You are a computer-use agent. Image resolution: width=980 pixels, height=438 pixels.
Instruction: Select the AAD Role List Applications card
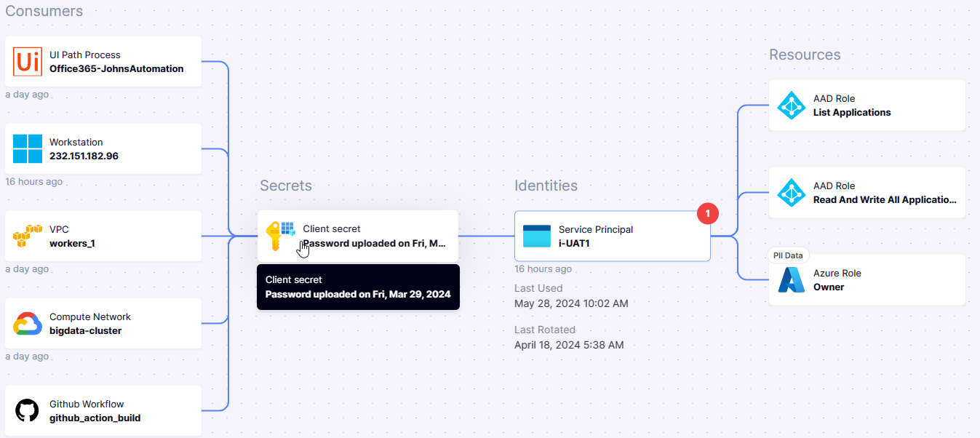click(x=866, y=105)
